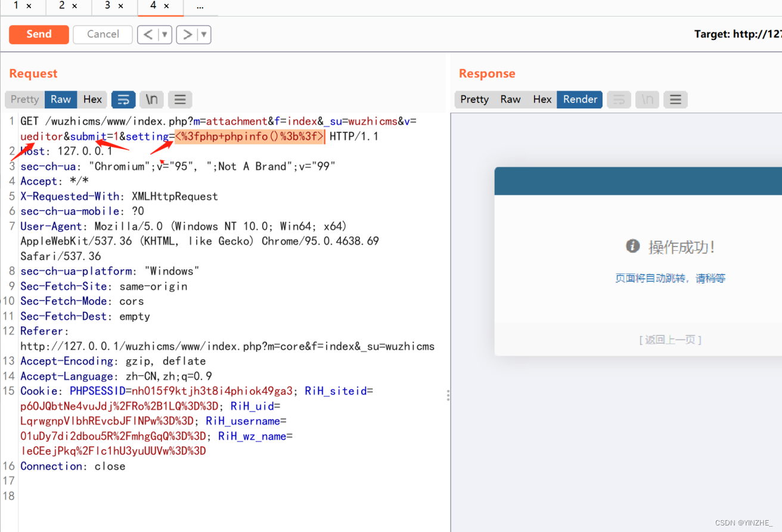Click the highlighted phpinfo payload text

click(249, 136)
